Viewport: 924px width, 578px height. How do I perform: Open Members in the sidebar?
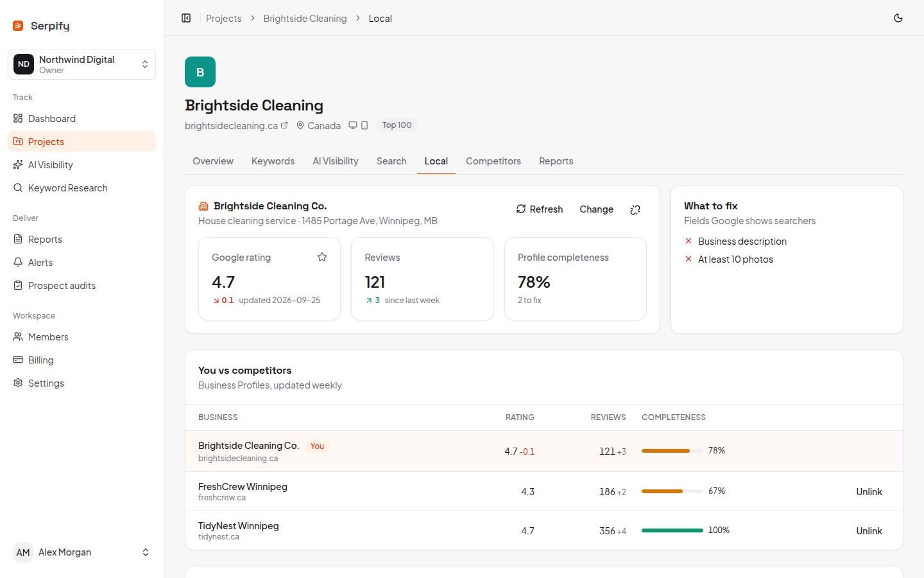tap(81, 337)
